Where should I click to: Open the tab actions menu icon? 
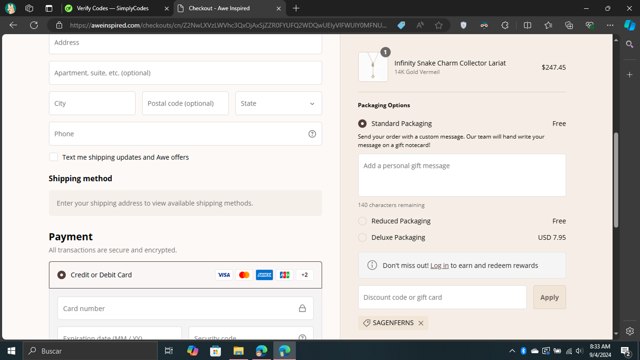point(49,8)
